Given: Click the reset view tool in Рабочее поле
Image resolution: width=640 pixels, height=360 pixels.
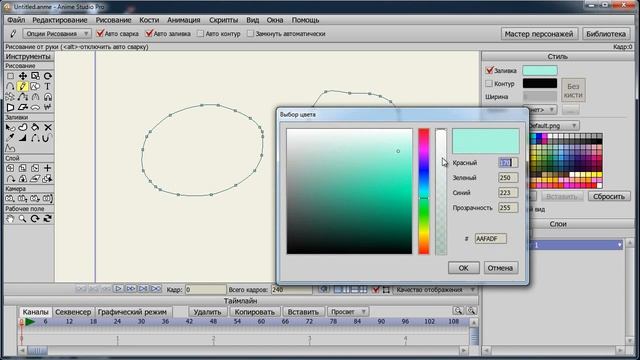Looking at the screenshot, I should point(47,219).
